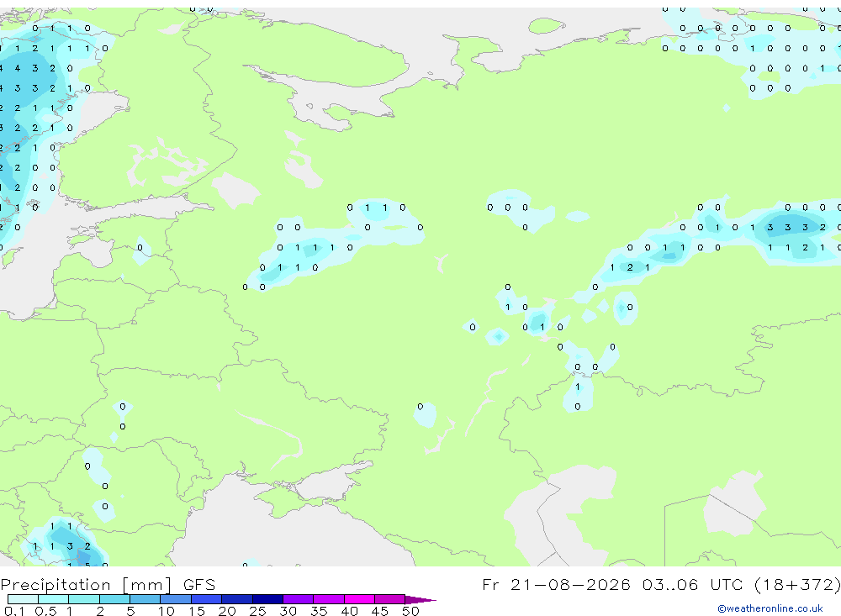Image resolution: width=841 pixels, height=616 pixels.
Task: Click the '40' legend scale label
Action: coord(349,611)
